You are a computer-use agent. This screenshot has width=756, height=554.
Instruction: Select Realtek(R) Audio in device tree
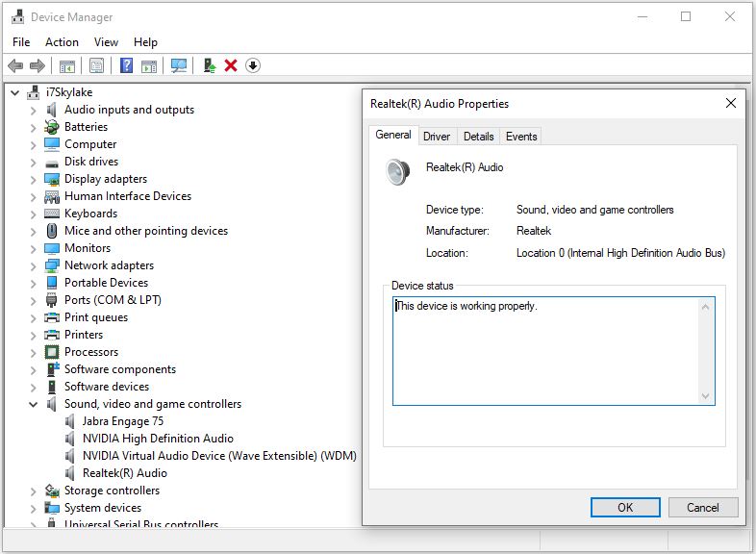125,473
